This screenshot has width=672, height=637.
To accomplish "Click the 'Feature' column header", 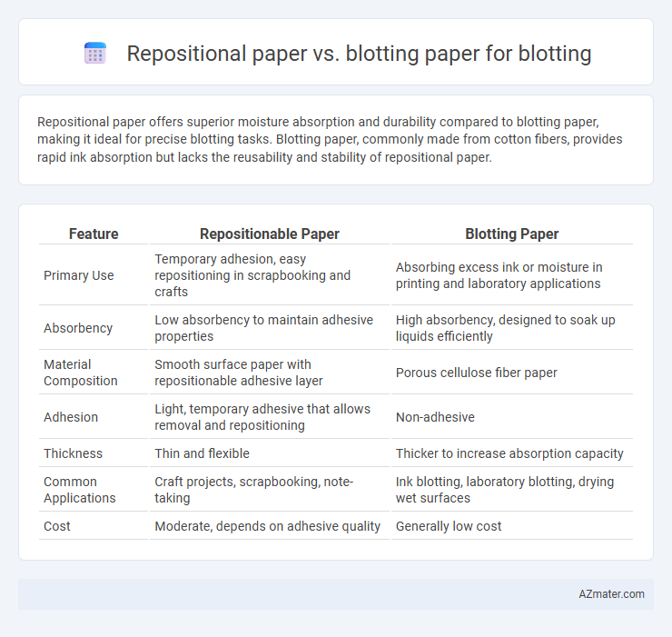I will (94, 234).
